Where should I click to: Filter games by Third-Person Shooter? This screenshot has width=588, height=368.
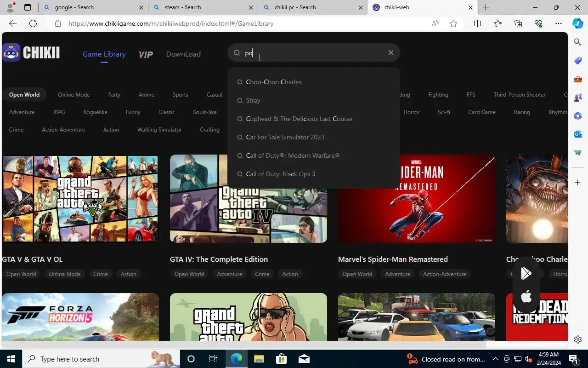[x=520, y=95]
